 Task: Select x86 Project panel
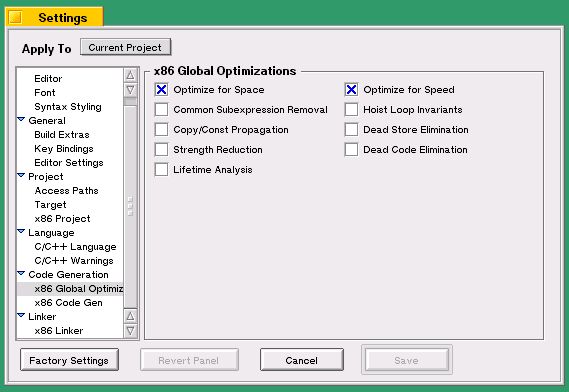[62, 219]
